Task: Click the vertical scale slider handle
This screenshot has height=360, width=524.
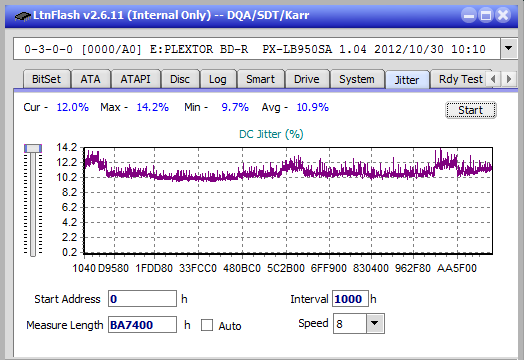Action: click(33, 148)
